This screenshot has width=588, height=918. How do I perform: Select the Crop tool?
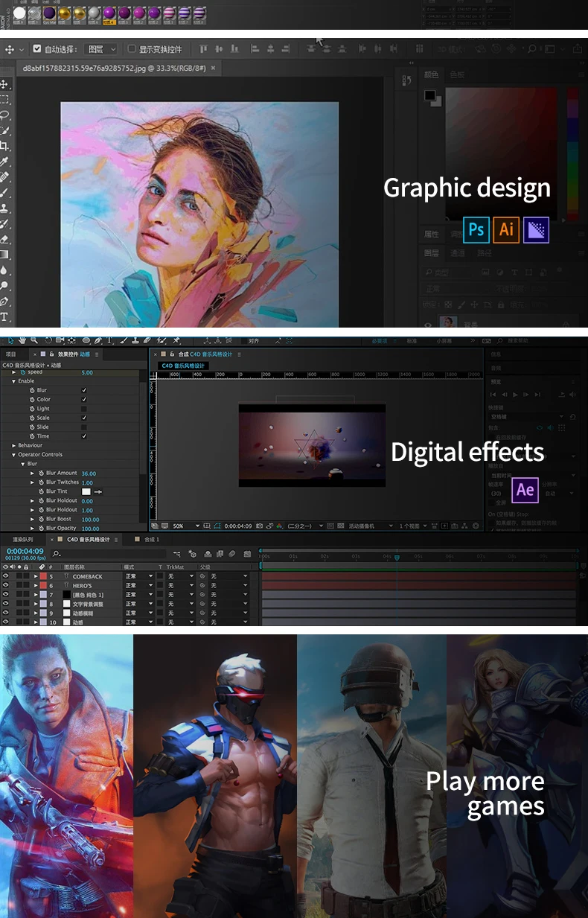pos(5,146)
